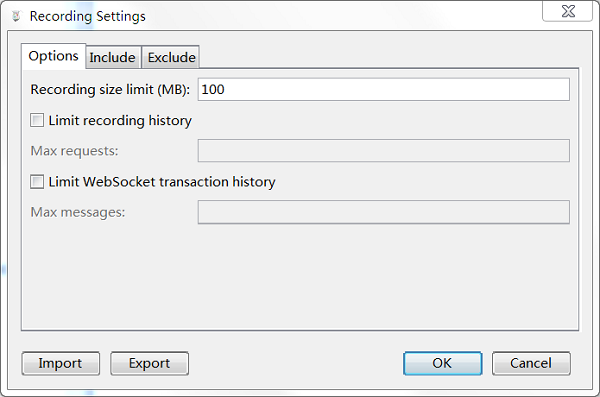The image size is (600, 397).
Task: Click the 'Max messages:' label text
Action: point(78,212)
